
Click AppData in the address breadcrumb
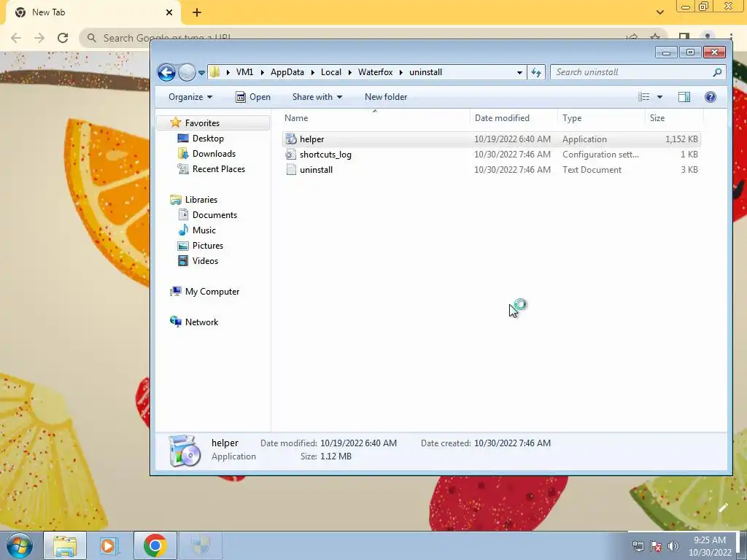coord(287,72)
